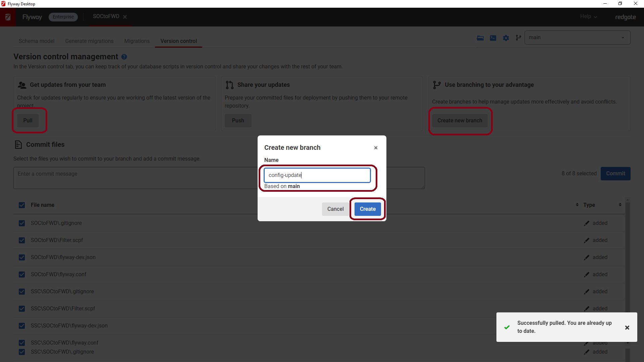Screen dimensions: 644x362
Task: Open the Flyway command line console icon
Action: pyautogui.click(x=493, y=38)
